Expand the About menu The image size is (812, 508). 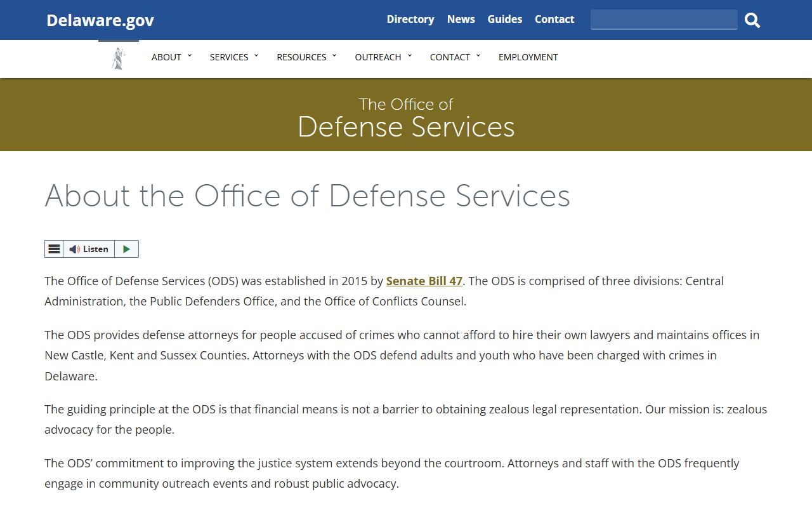[x=171, y=57]
